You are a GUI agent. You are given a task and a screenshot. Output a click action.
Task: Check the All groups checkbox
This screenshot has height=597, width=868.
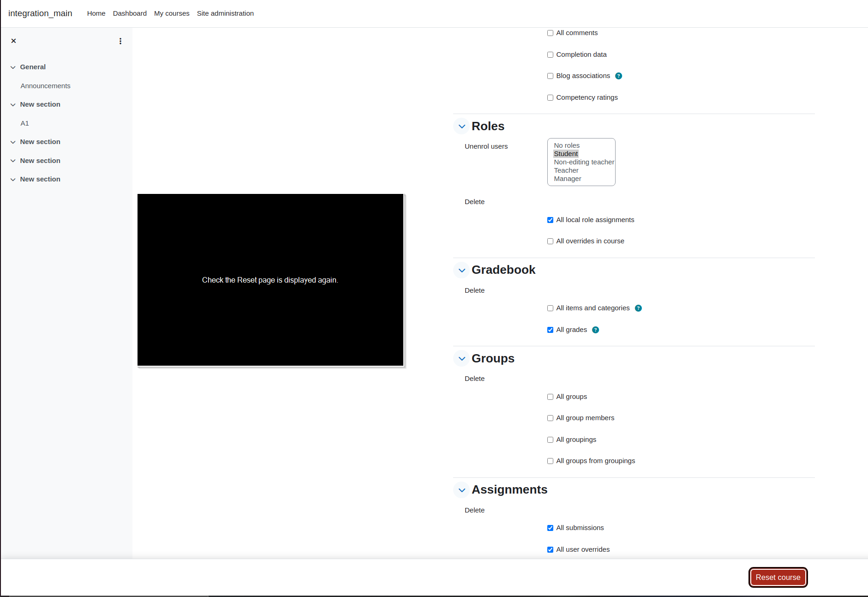click(550, 397)
